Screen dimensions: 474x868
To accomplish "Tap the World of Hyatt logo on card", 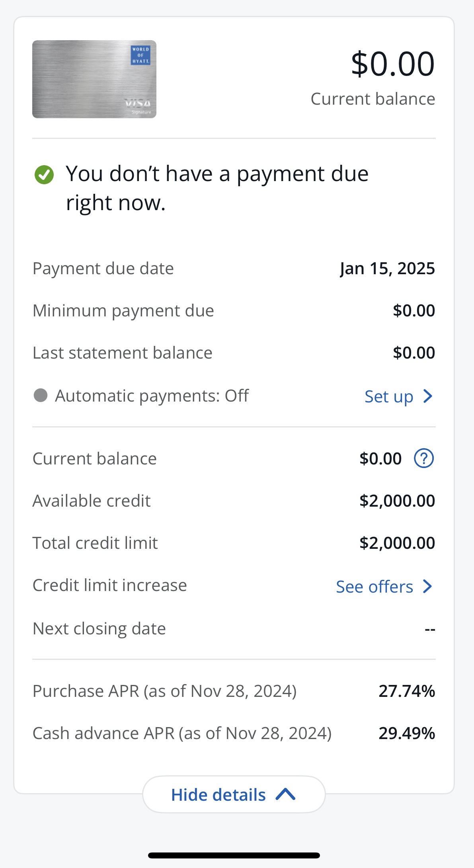I will tap(140, 55).
